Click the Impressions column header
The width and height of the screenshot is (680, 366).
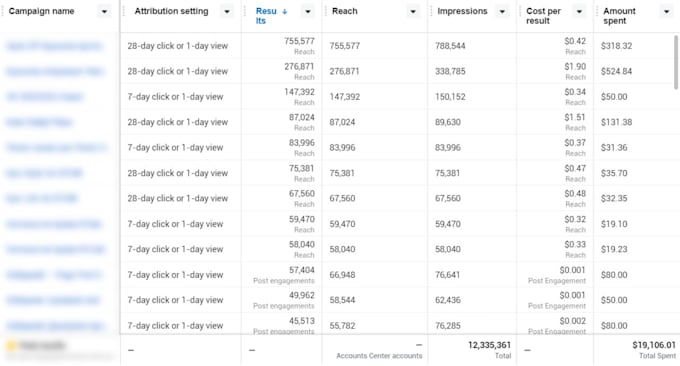(x=462, y=11)
